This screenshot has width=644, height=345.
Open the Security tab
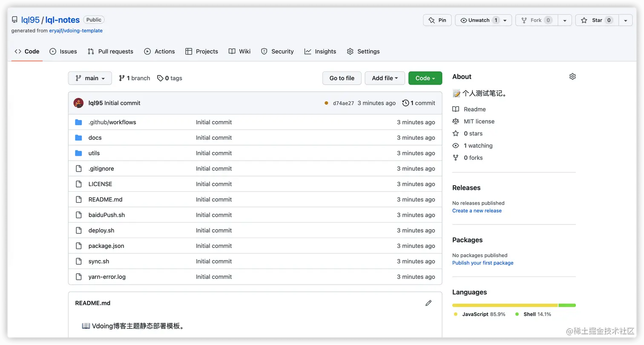click(x=277, y=52)
